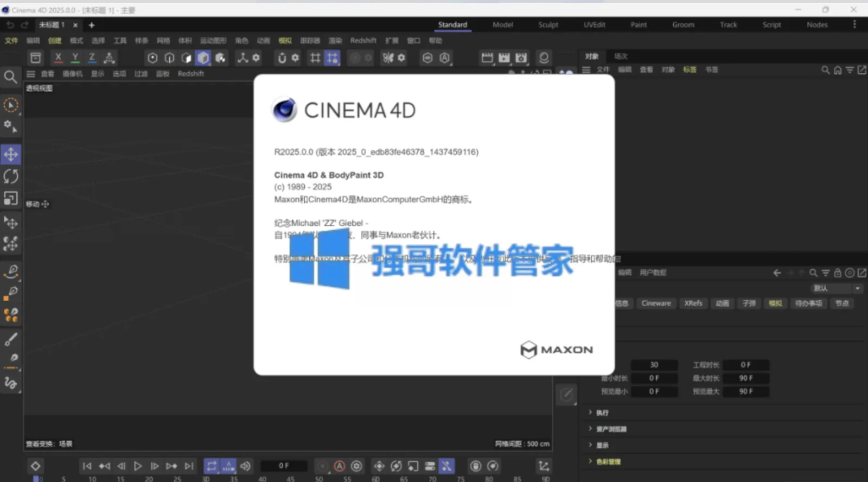Viewport: 868px width, 482px height.
Task: Toggle snapping magnet icon
Action: pos(282,58)
